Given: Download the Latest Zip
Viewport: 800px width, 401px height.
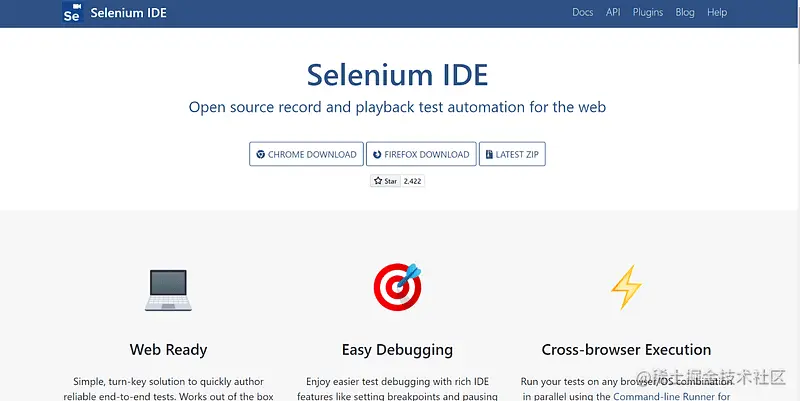Looking at the screenshot, I should click(x=512, y=154).
